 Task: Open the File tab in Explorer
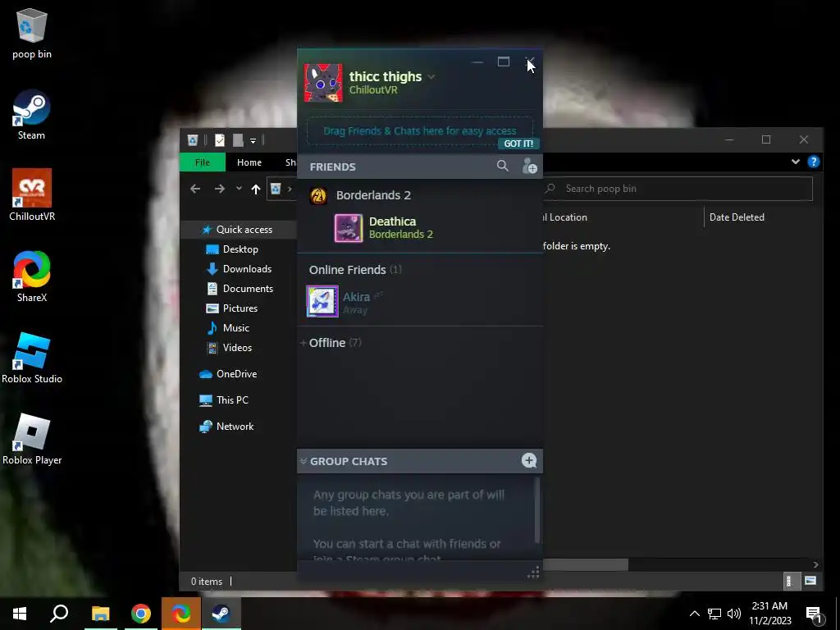click(203, 162)
